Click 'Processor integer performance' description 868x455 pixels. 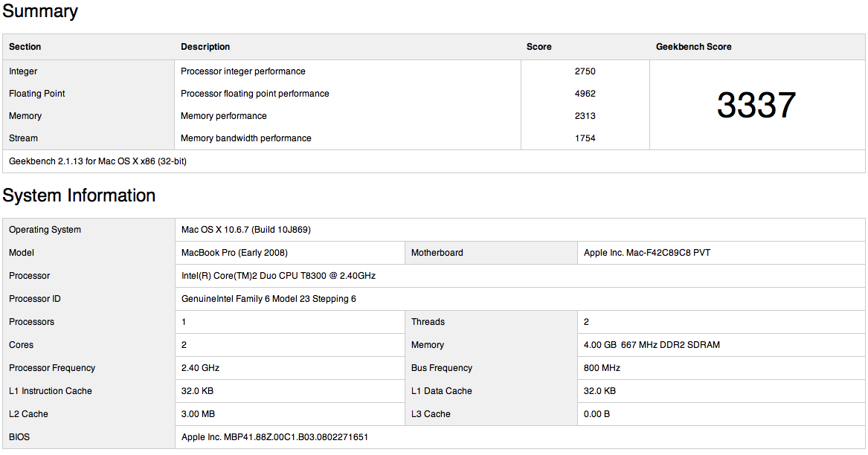243,71
